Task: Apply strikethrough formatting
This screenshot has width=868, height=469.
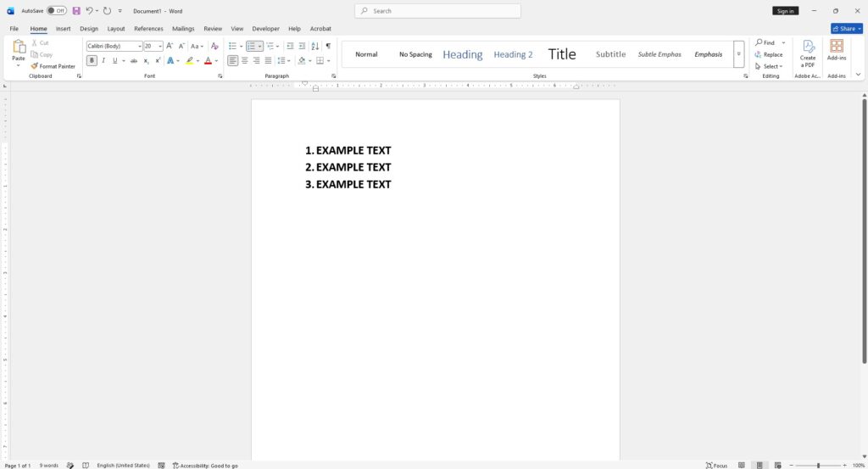Action: pyautogui.click(x=134, y=61)
